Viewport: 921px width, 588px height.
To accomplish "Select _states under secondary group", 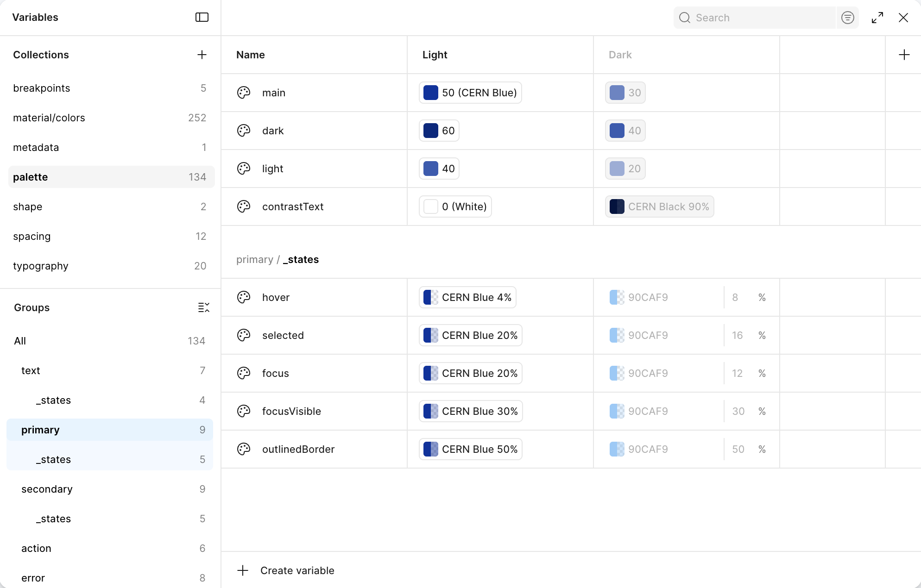I will (110, 519).
